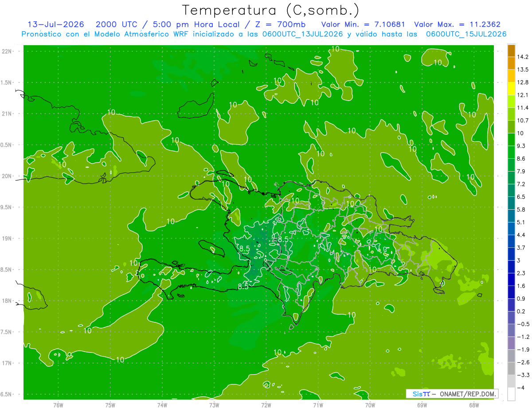The width and height of the screenshot is (532, 411).
Task: Pick the orange legend band above 14.2
Action: 511,51
